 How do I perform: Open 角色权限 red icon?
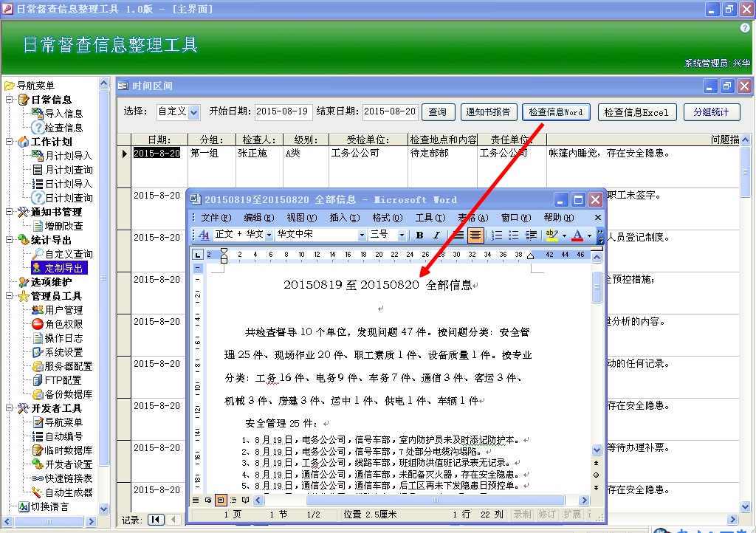(37, 324)
